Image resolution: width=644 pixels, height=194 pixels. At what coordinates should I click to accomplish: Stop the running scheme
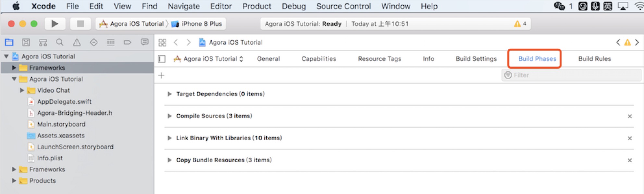pyautogui.click(x=80, y=24)
